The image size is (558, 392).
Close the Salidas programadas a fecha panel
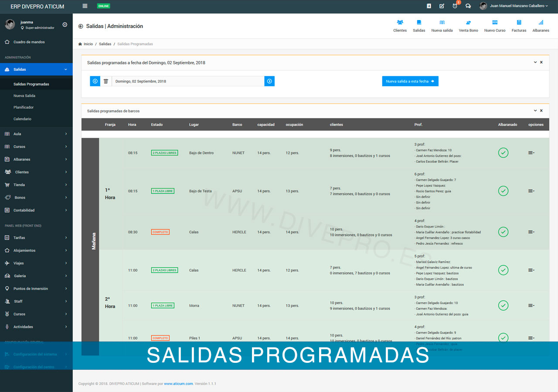pos(541,62)
